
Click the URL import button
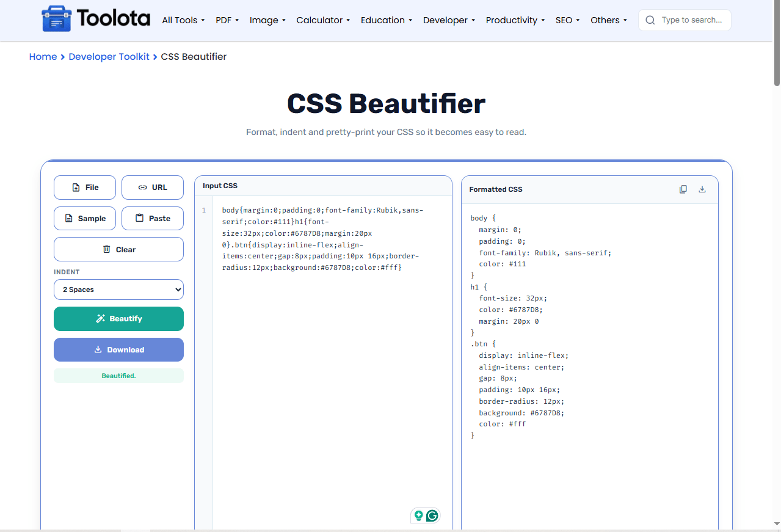(153, 188)
